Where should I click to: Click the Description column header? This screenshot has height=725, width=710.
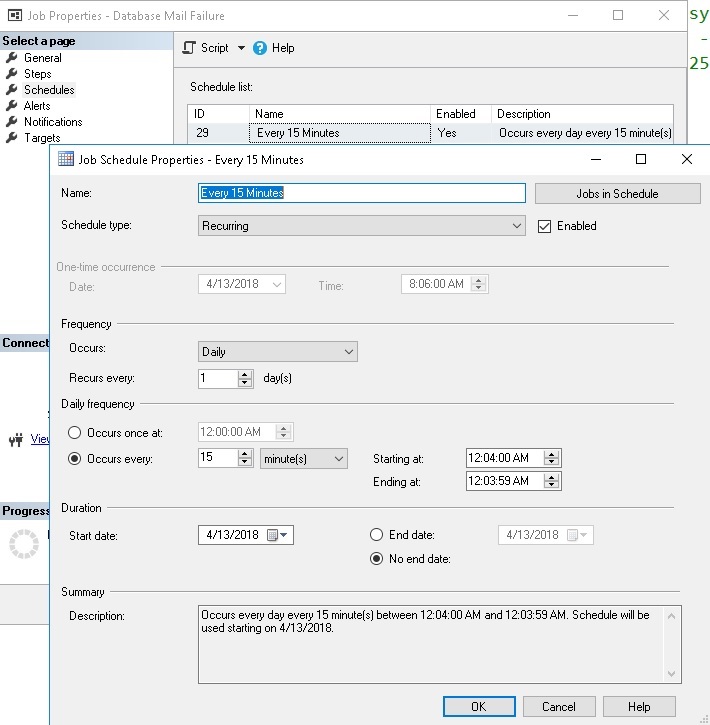point(582,114)
